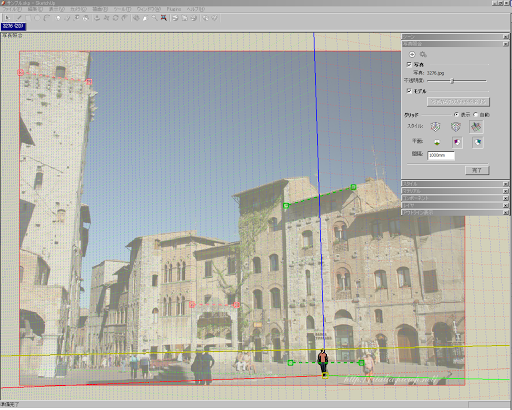Expand the シーン panel title bar
This screenshot has height=410, width=512.
point(455,37)
